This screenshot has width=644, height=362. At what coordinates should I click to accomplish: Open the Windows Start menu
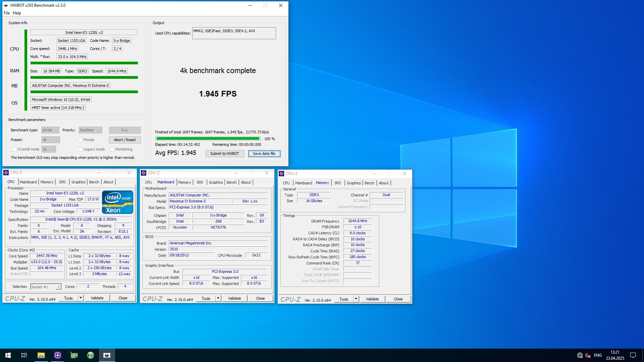coord(8,355)
